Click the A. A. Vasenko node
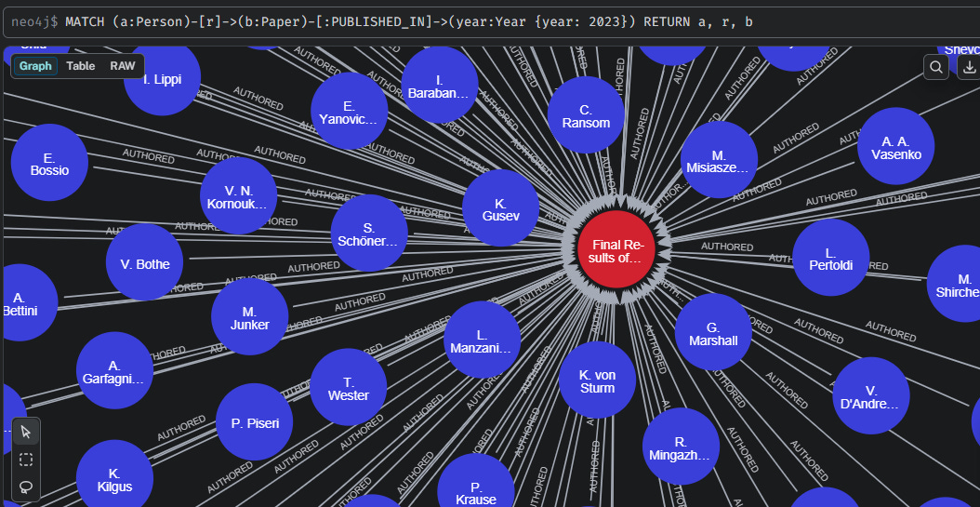Screen dimensions: 980x507 coord(895,146)
